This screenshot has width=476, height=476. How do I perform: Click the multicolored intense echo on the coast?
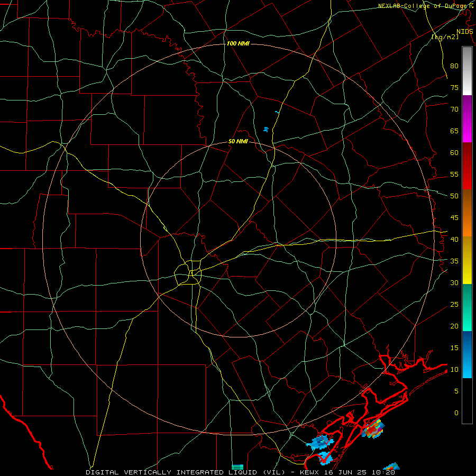click(x=372, y=429)
